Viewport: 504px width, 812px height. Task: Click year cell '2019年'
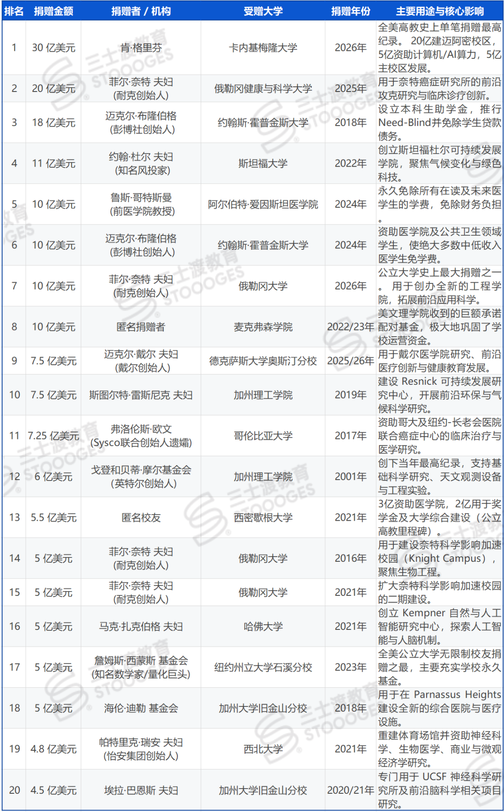tap(350, 395)
